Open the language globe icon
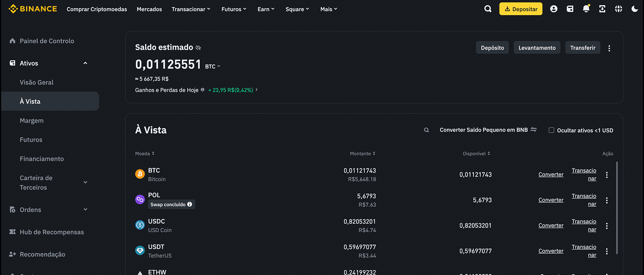This screenshot has width=644, height=275. (x=619, y=9)
